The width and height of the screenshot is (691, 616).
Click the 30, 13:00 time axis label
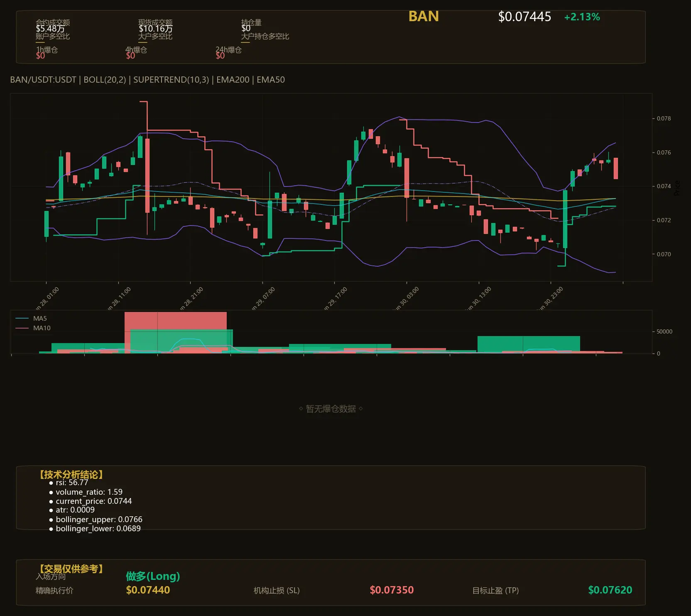tap(479, 299)
